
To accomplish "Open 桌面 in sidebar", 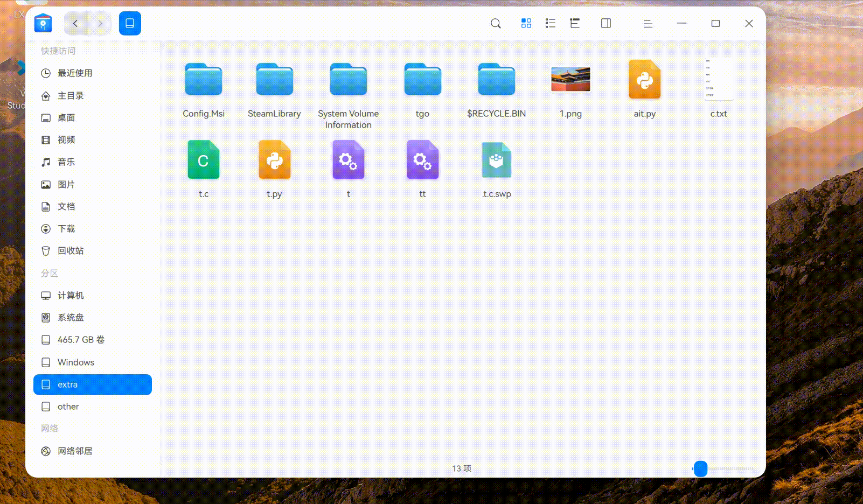I will (93, 117).
